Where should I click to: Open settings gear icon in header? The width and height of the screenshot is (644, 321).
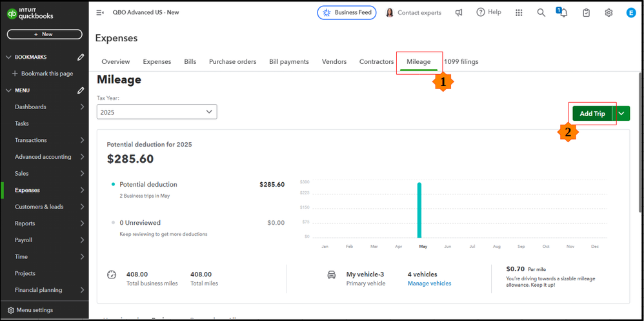click(609, 13)
